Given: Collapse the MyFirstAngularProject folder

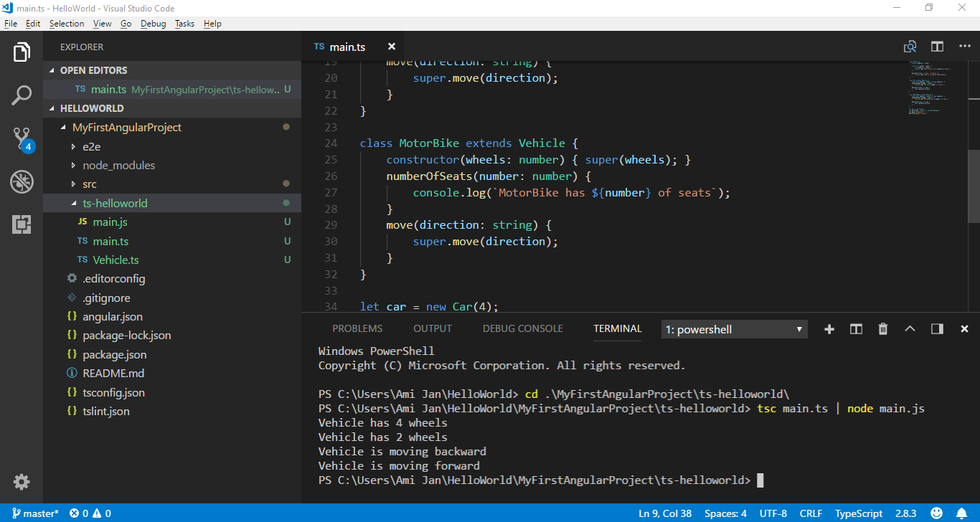Looking at the screenshot, I should click(x=127, y=128).
